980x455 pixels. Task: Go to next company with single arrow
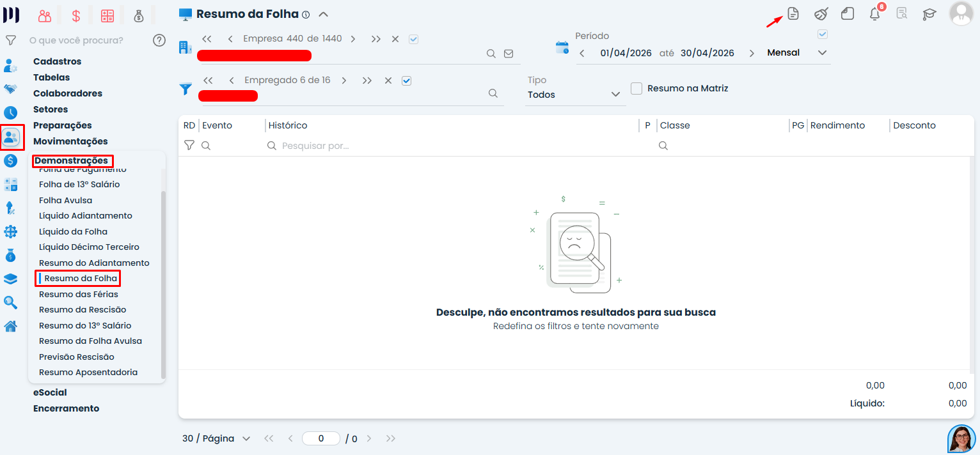point(353,39)
